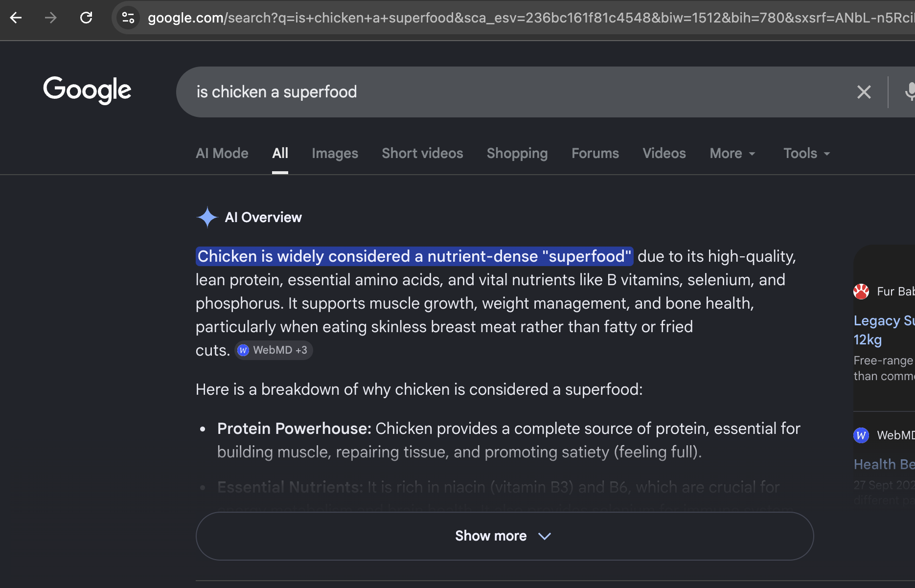Go back using the browser back arrow
The width and height of the screenshot is (915, 588).
[x=16, y=18]
